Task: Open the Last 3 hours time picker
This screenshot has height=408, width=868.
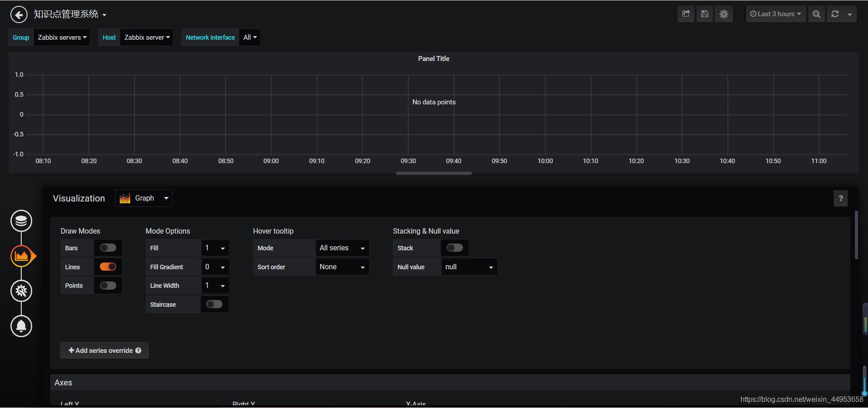Action: (775, 14)
